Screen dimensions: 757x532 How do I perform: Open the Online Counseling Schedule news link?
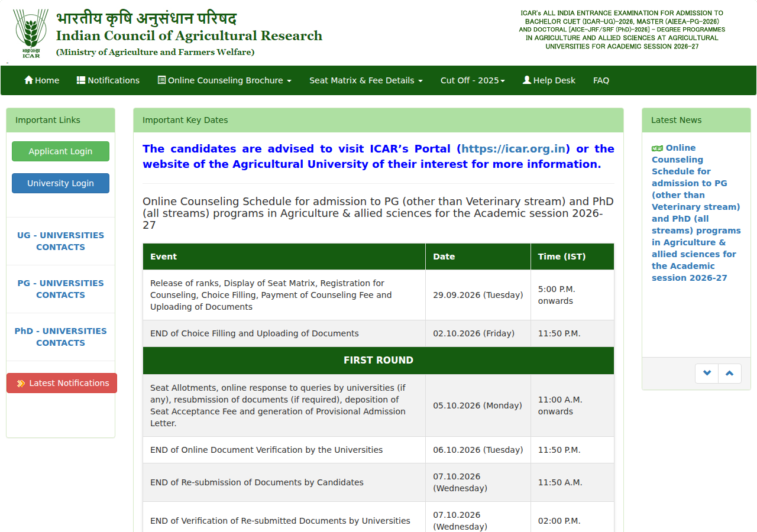point(696,213)
